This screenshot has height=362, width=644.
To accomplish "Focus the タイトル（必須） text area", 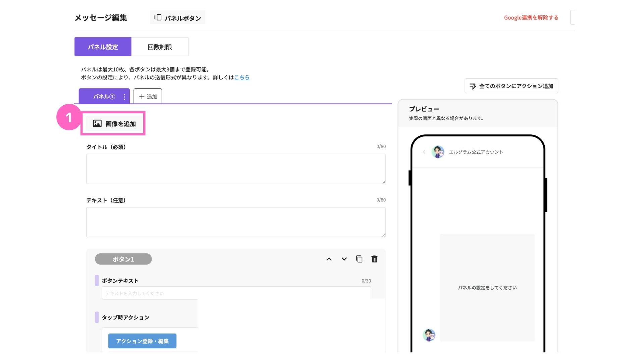I will [x=236, y=169].
